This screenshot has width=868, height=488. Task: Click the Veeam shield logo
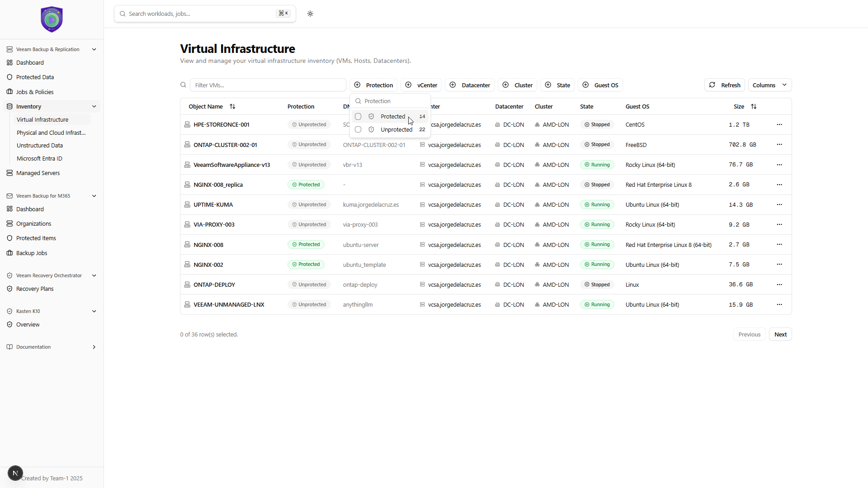tap(52, 19)
